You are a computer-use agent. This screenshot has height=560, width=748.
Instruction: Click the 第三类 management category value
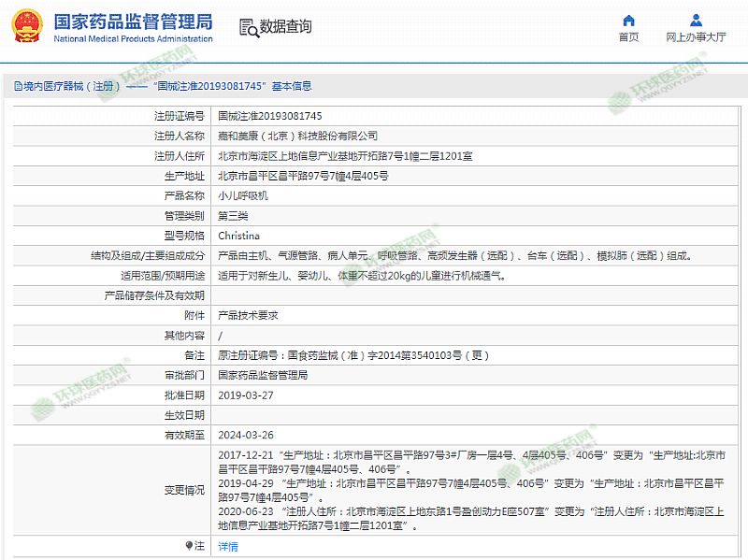(233, 216)
